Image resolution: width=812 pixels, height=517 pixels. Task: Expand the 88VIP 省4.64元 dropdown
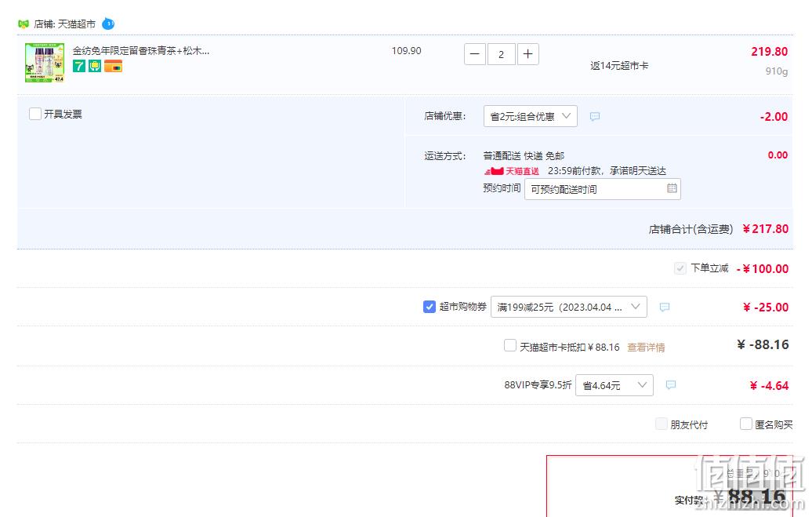point(614,385)
